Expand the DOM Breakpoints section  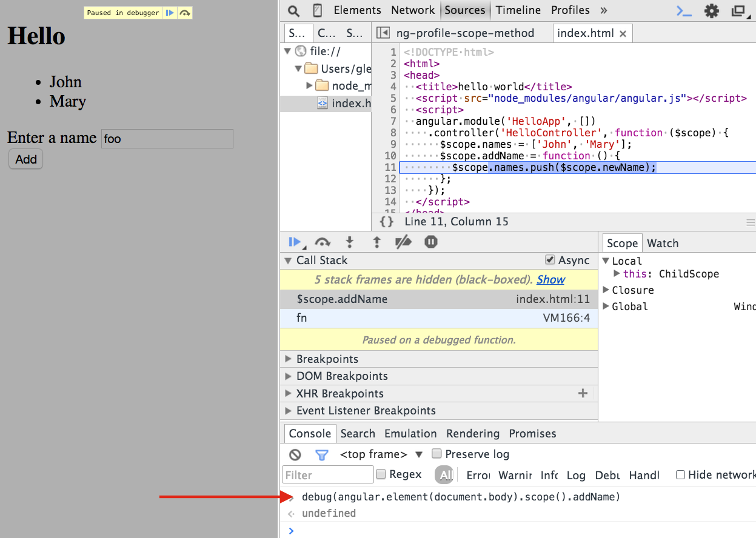coord(288,376)
